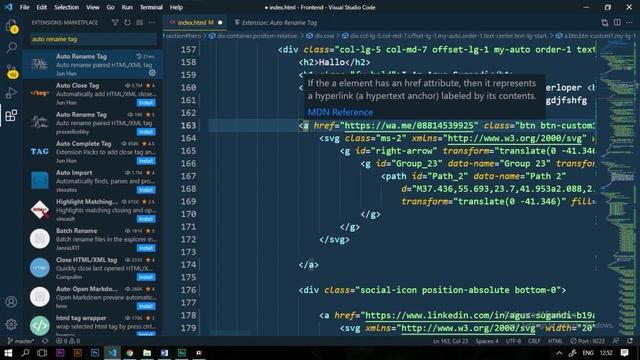Click the split editor right icon

617,22
